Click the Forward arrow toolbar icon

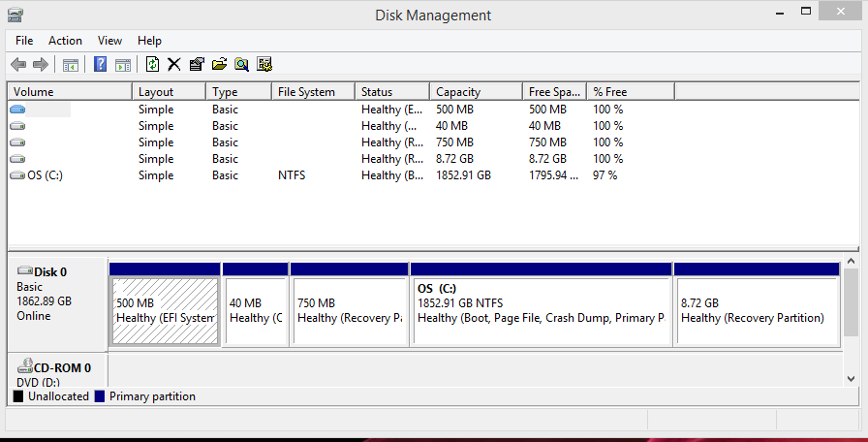pyautogui.click(x=41, y=64)
